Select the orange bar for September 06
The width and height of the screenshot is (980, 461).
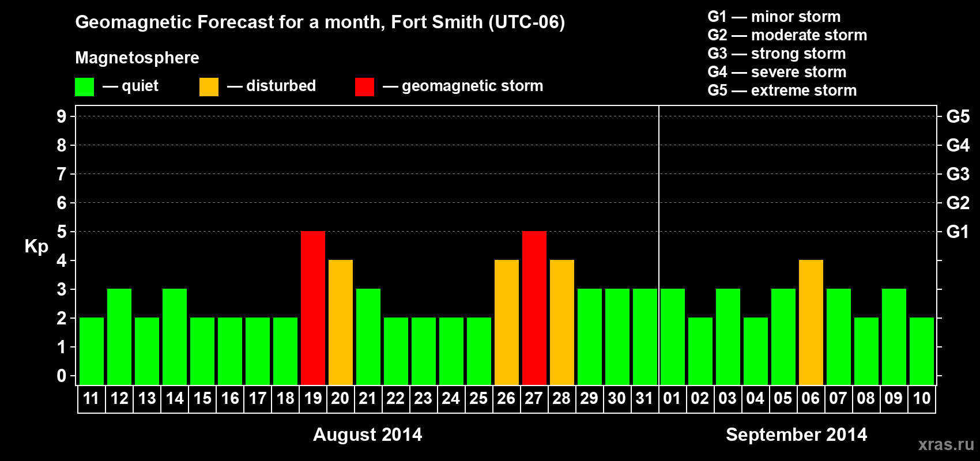[811, 322]
